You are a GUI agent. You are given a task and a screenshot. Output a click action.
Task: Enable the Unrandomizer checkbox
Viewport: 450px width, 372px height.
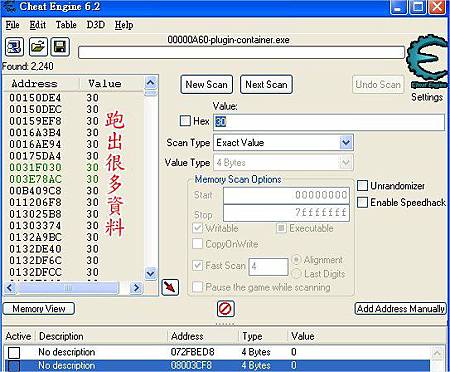362,186
